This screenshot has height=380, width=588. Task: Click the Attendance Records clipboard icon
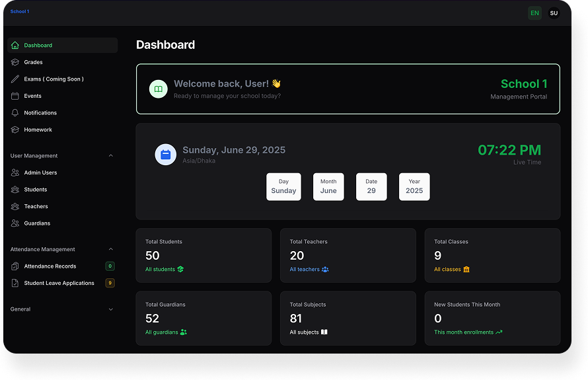pos(15,266)
